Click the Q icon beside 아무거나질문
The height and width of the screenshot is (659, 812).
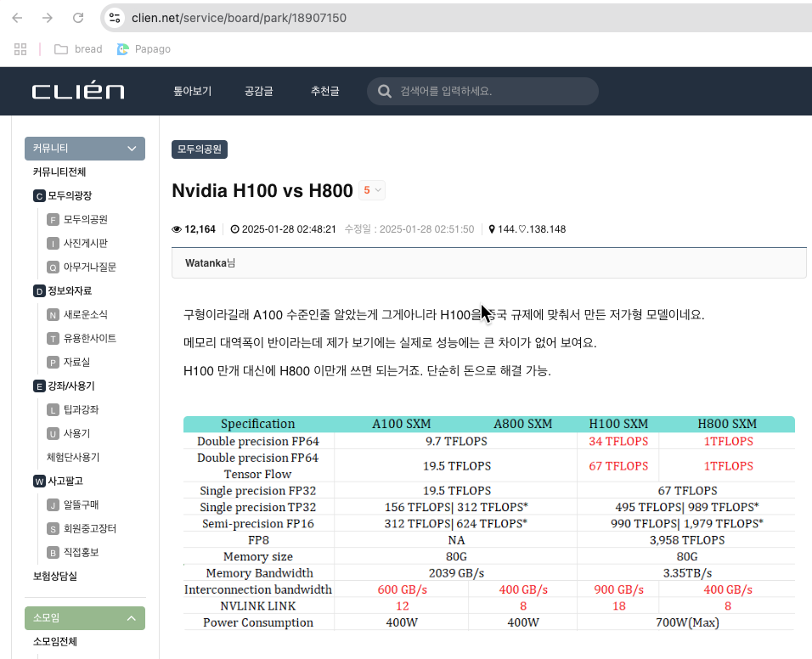click(53, 268)
